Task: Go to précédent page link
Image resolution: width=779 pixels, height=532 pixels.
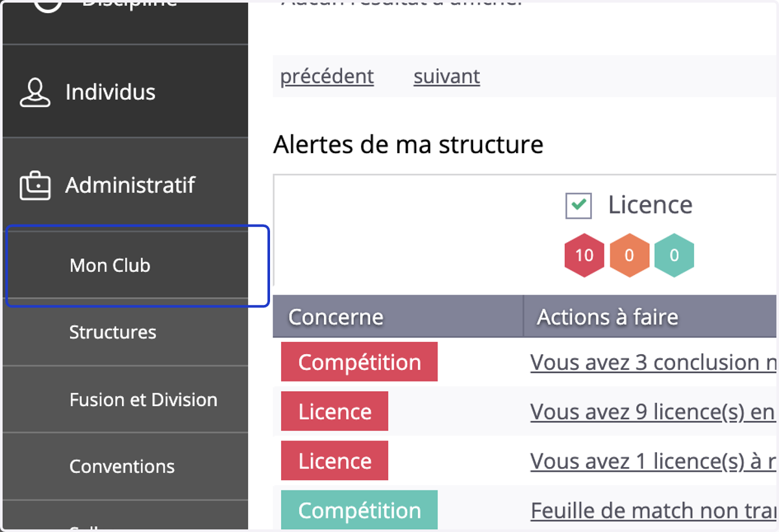Action: pyautogui.click(x=327, y=77)
